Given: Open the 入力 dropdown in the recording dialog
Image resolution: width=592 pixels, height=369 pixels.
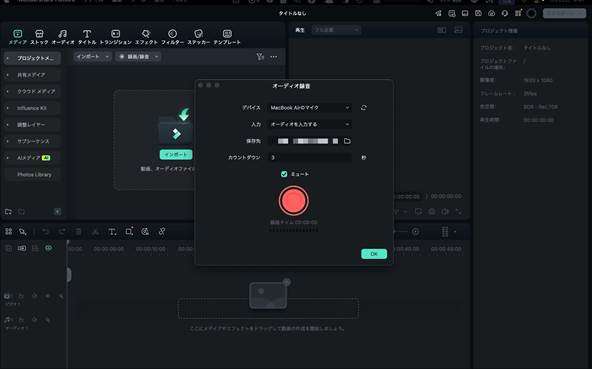Looking at the screenshot, I should click(310, 124).
